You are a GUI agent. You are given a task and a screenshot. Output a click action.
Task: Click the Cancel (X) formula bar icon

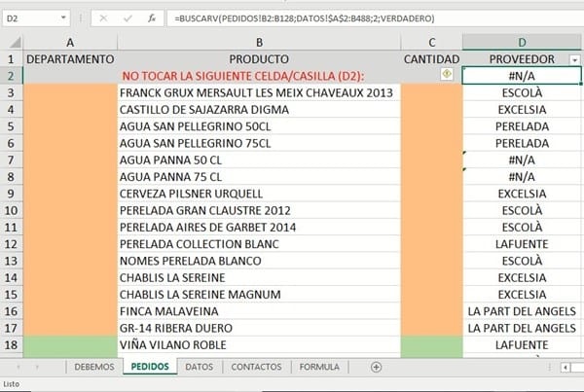103,18
